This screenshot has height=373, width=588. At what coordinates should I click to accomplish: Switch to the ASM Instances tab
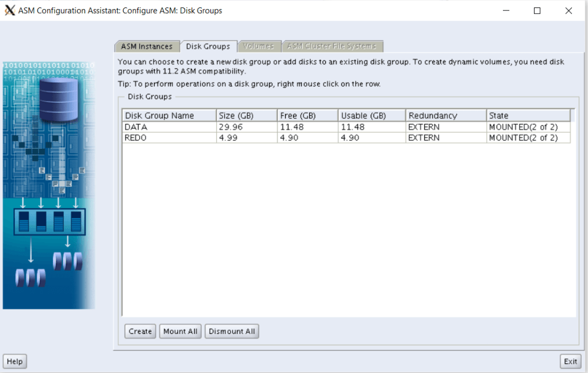tap(147, 47)
